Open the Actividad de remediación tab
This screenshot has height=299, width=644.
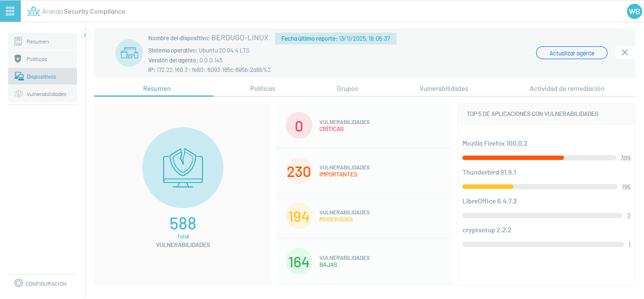(567, 88)
